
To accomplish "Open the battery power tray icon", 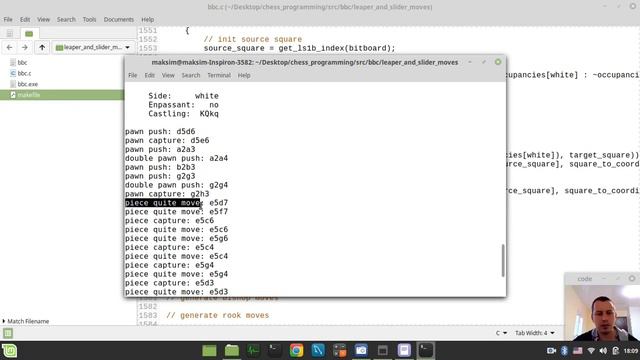I will (616, 351).
